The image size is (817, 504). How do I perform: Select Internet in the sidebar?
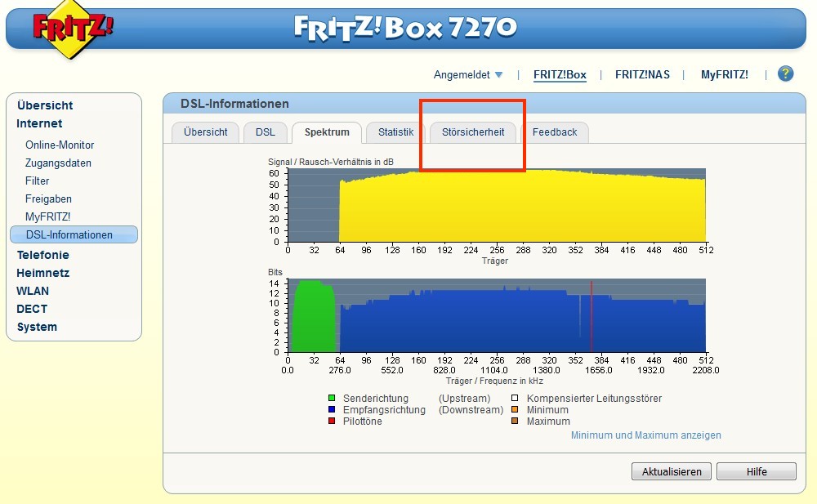tap(39, 123)
